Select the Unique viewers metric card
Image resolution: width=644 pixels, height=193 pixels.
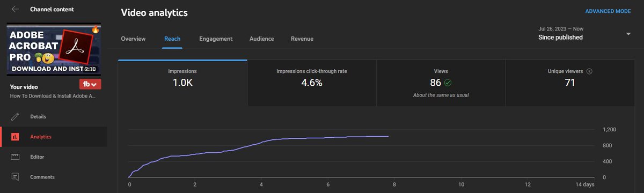click(570, 83)
